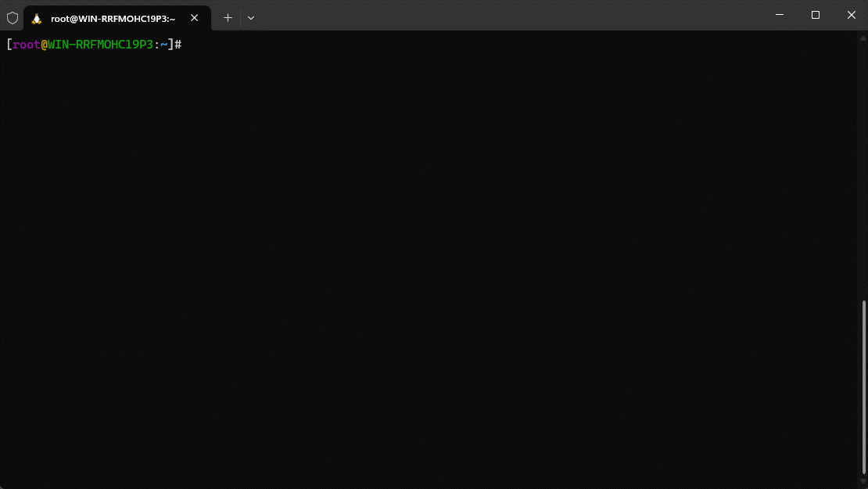Click the Linux penguin icon on the tab
868x489 pixels.
(x=37, y=18)
